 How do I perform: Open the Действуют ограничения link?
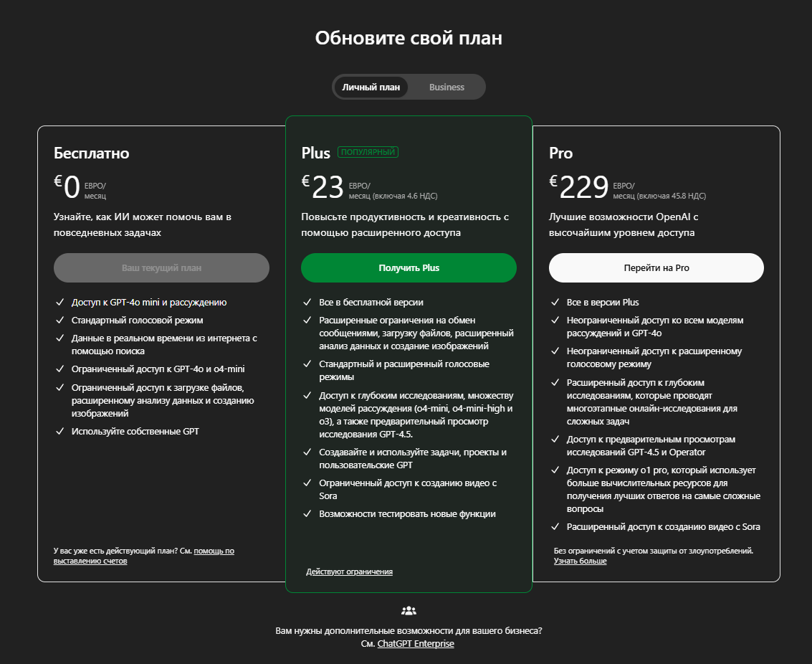coord(349,571)
